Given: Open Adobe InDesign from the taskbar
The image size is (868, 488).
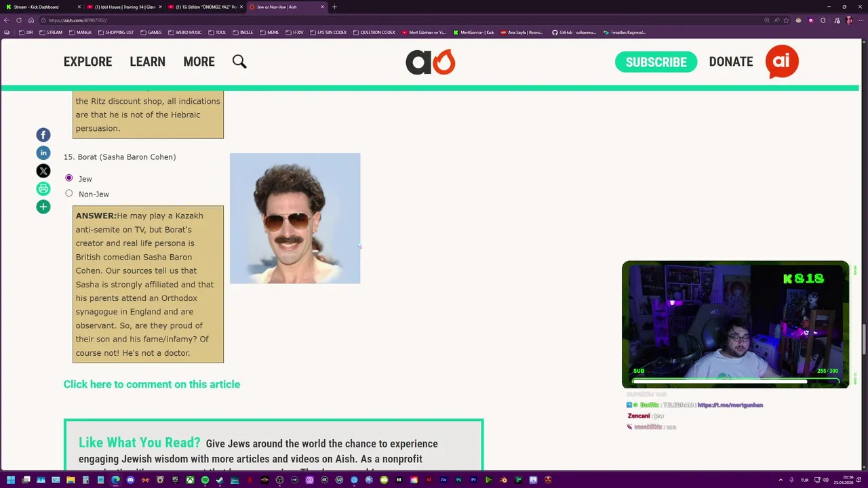Looking at the screenshot, I should point(429,480).
